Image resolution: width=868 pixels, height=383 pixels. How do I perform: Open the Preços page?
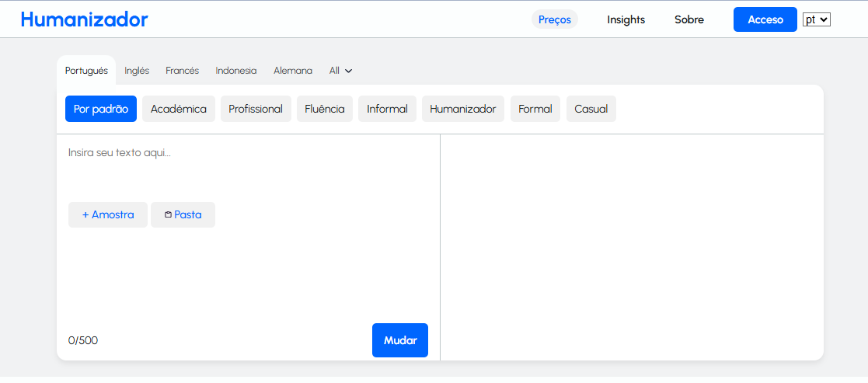coord(554,19)
